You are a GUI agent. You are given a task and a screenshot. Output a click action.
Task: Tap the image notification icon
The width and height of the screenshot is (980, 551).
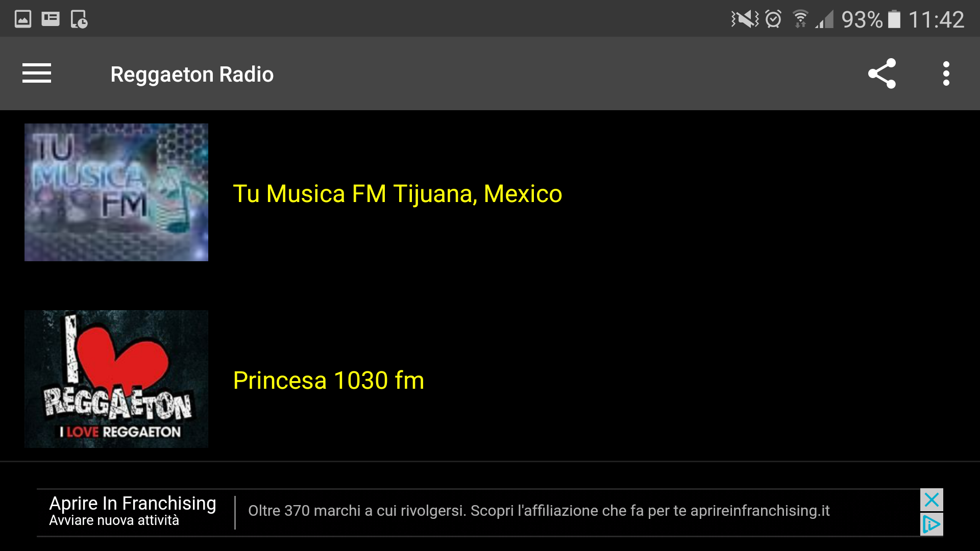point(23,19)
